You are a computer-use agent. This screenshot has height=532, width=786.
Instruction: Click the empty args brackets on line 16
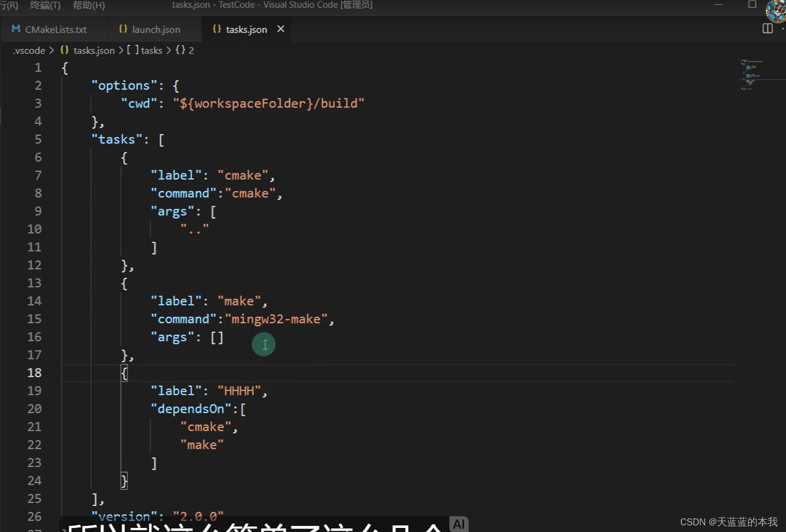tap(217, 337)
